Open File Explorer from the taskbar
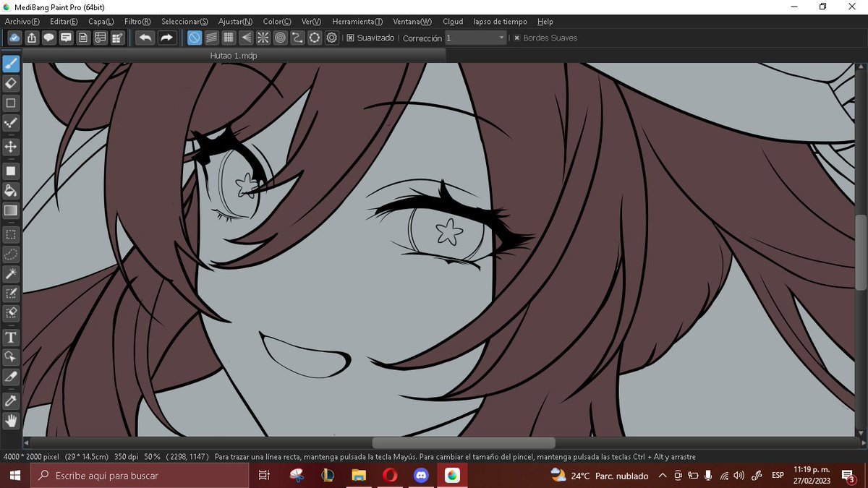Screen dimensions: 868x488 (359, 476)
